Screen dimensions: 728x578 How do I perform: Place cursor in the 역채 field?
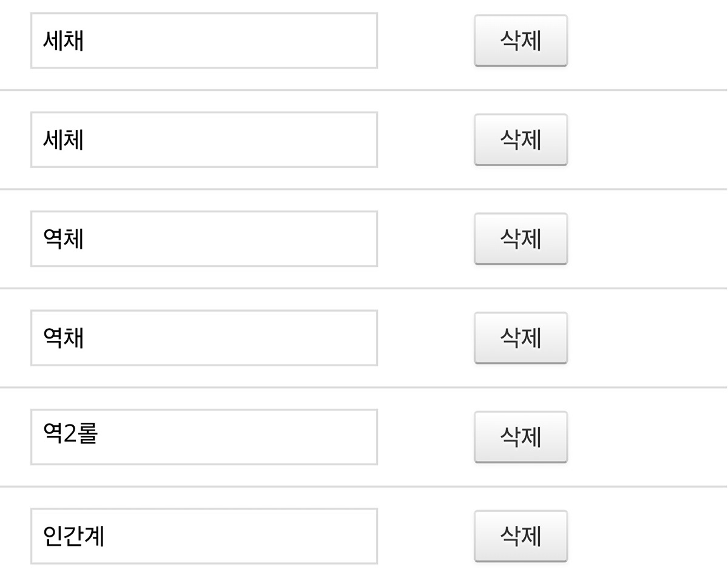coord(204,338)
